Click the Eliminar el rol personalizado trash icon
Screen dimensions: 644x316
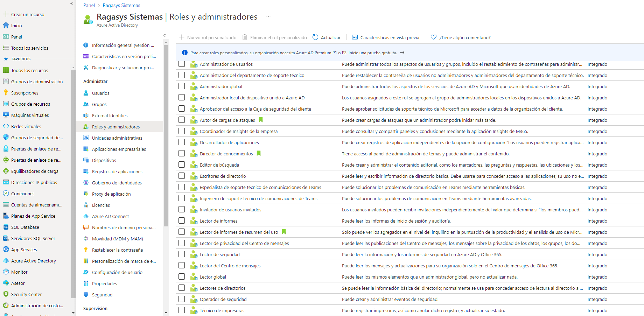click(x=245, y=37)
